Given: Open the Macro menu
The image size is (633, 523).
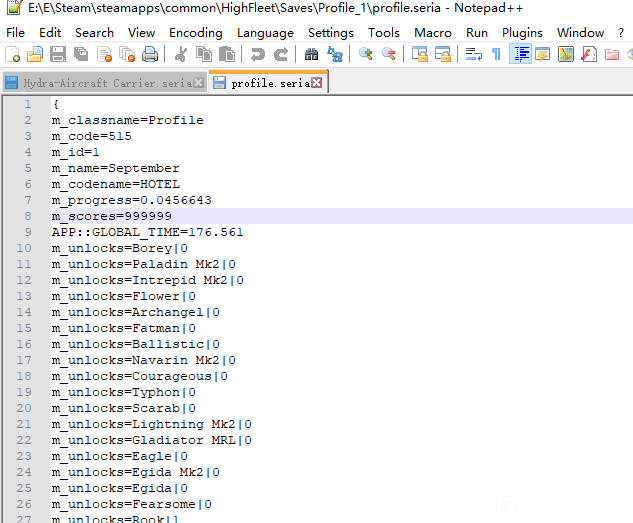Looking at the screenshot, I should tap(433, 33).
